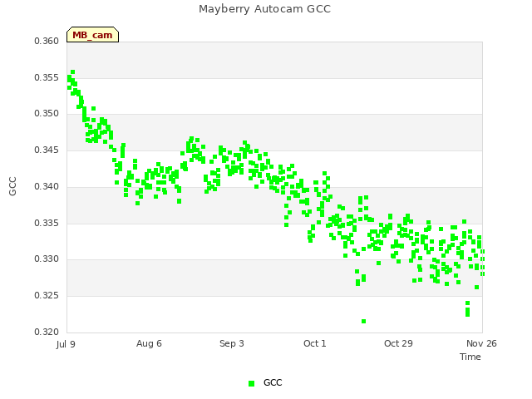Click the Nov 26 x-axis label
The height and width of the screenshot is (399, 532).
[x=481, y=343]
